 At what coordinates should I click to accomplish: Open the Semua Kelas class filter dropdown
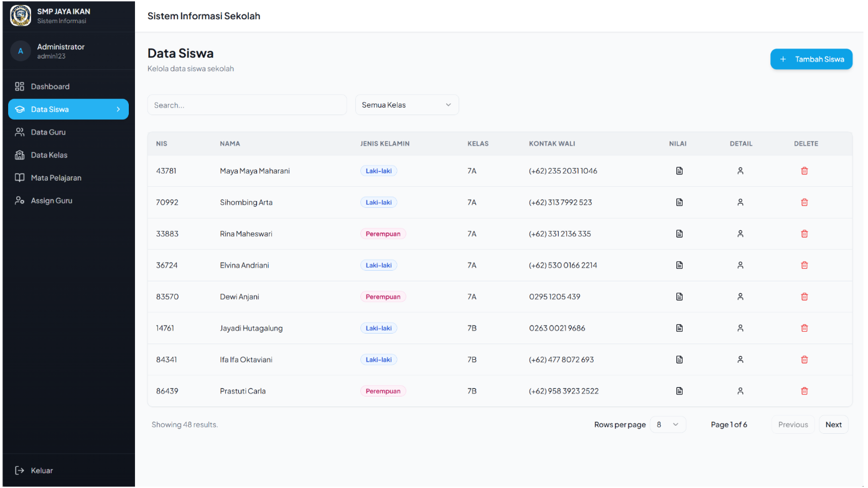pyautogui.click(x=407, y=105)
